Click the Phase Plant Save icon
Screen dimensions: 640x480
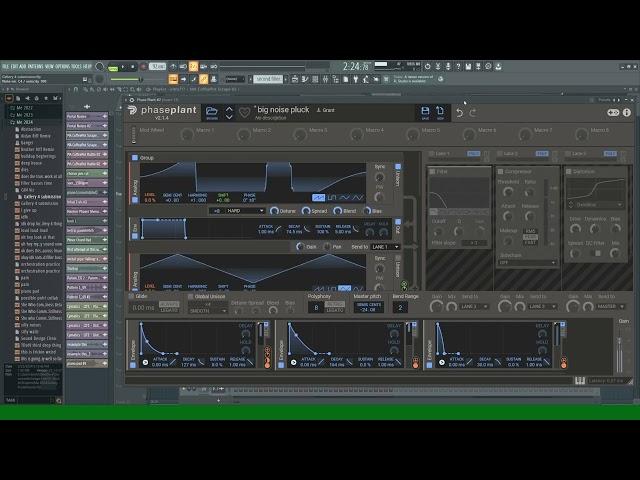point(425,111)
